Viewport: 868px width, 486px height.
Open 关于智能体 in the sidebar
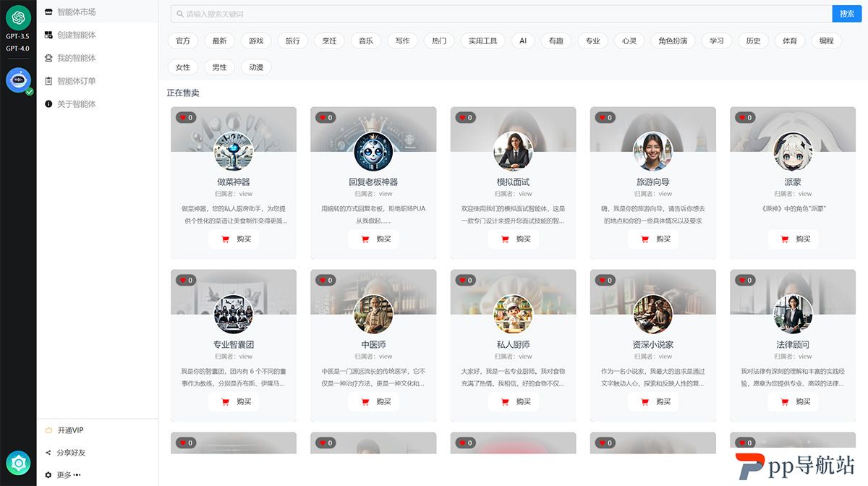[98, 104]
